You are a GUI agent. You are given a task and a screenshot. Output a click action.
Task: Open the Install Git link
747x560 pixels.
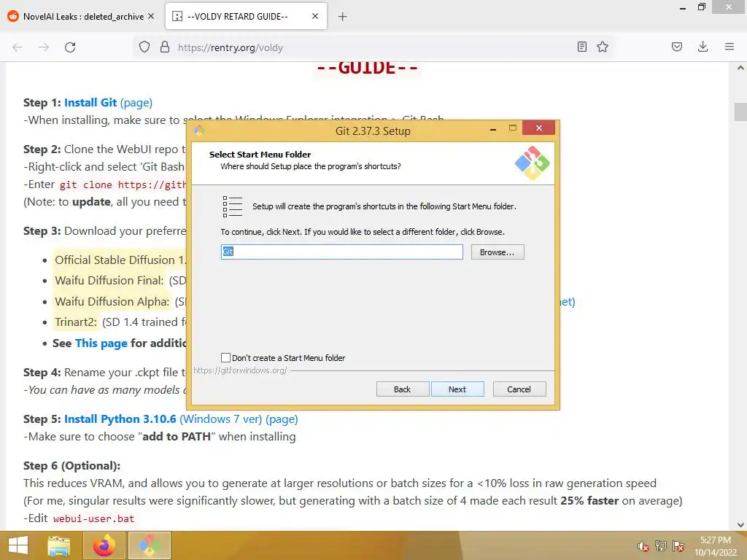[90, 102]
